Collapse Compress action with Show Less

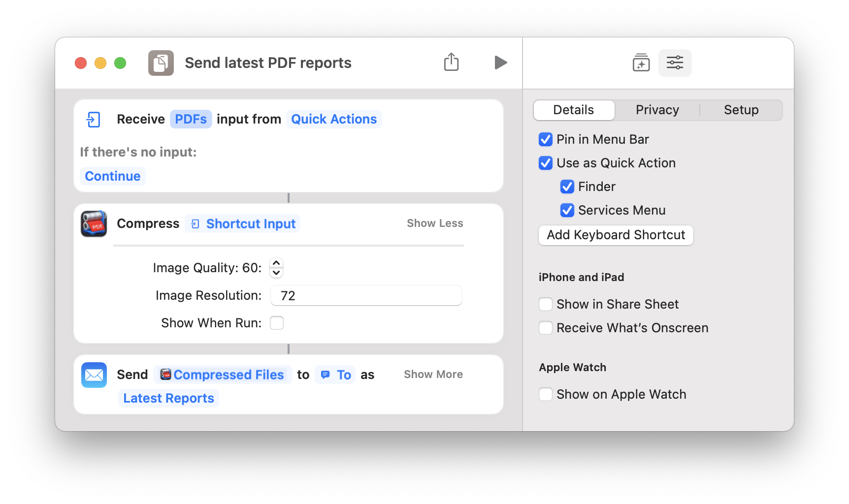coord(434,223)
